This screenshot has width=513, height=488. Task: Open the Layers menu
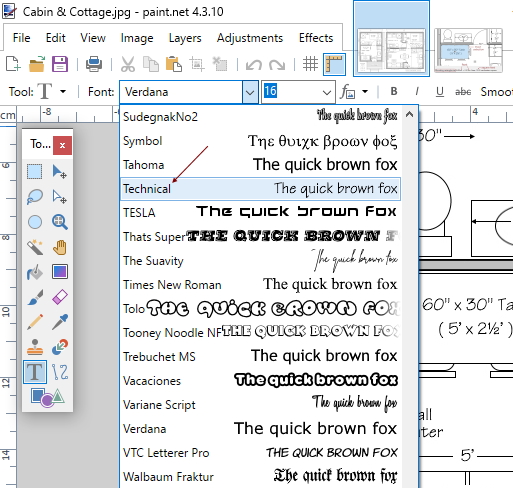click(x=185, y=38)
